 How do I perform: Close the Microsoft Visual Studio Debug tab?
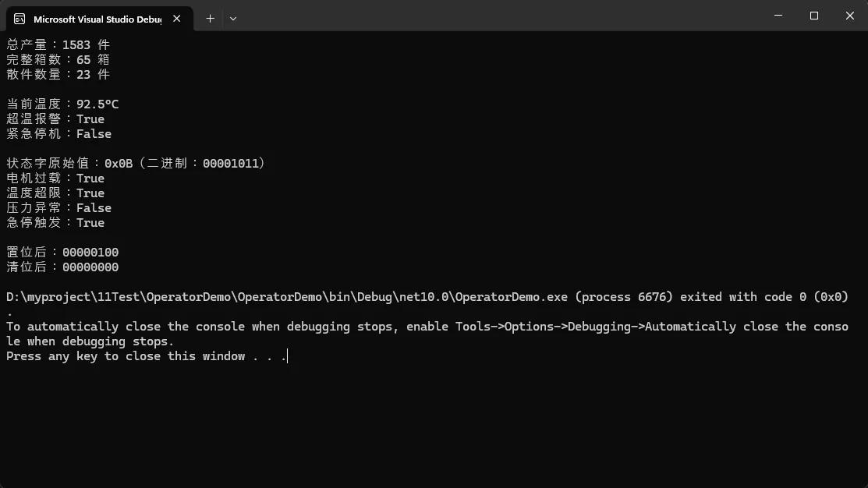pyautogui.click(x=176, y=19)
